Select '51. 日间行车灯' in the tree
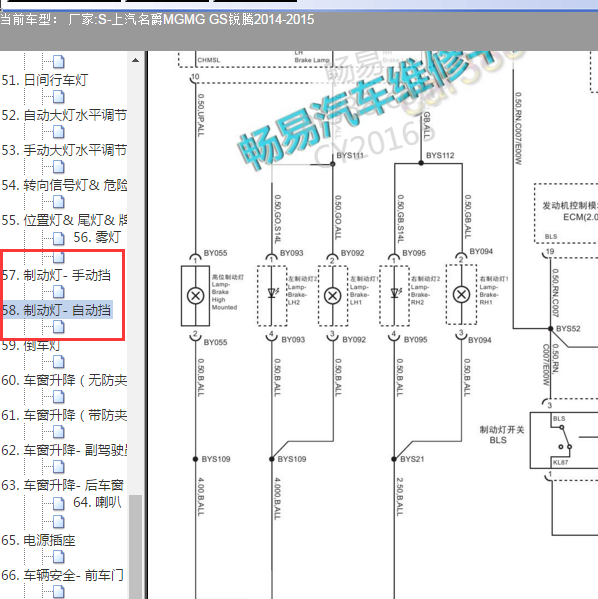Viewport: 598px width, 599px height. tap(45, 80)
